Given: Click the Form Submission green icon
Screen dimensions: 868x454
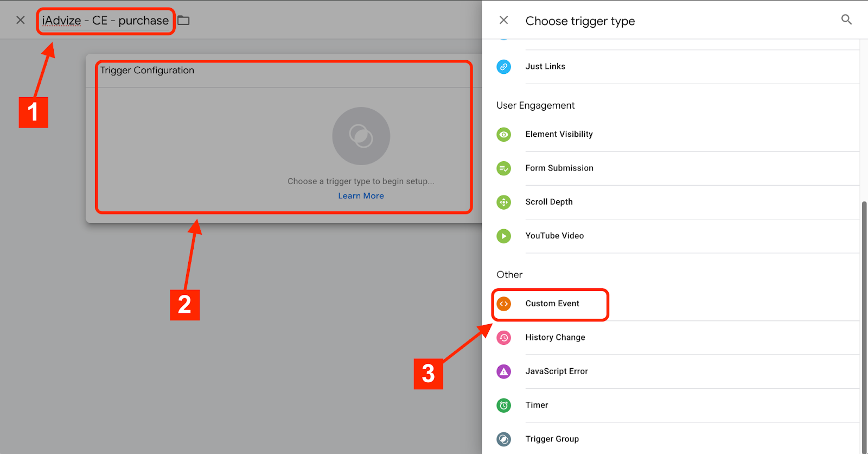Looking at the screenshot, I should [503, 168].
